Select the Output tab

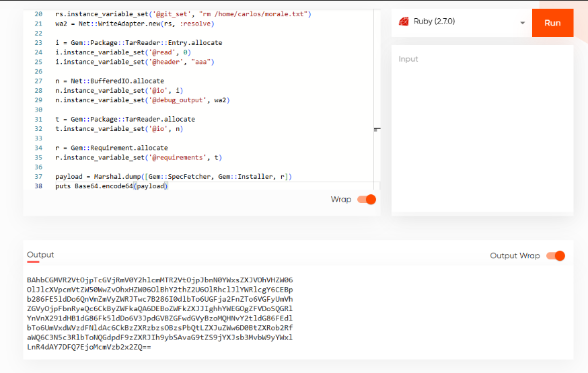pos(40,255)
